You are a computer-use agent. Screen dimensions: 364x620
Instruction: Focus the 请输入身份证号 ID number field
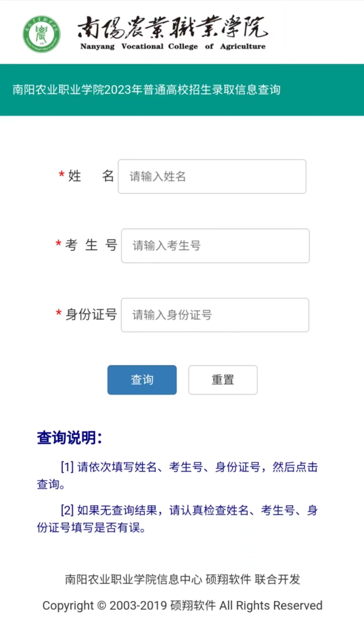pos(215,315)
